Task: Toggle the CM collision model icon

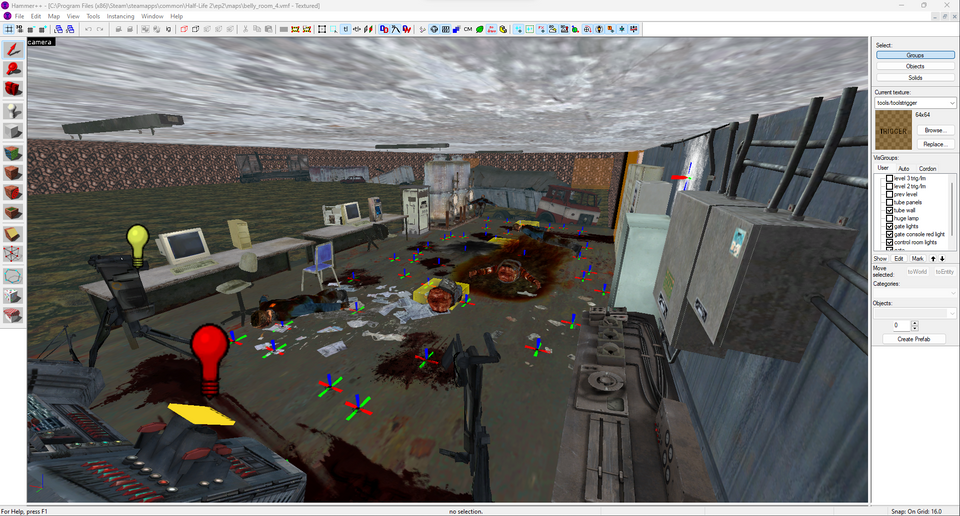Action: (x=468, y=29)
